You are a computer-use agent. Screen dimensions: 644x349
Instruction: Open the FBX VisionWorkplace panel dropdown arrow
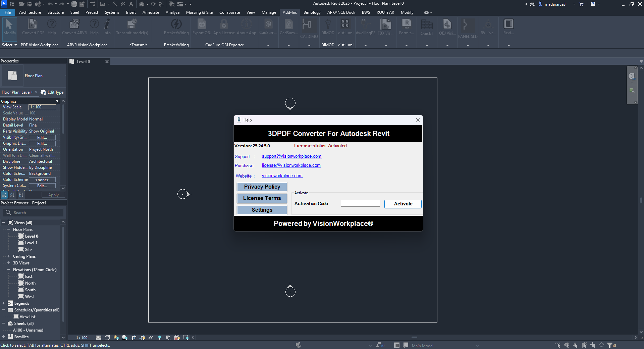386,45
